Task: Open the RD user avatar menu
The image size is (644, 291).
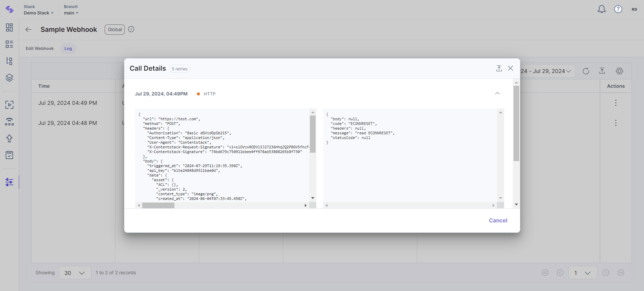Action: coord(634,9)
